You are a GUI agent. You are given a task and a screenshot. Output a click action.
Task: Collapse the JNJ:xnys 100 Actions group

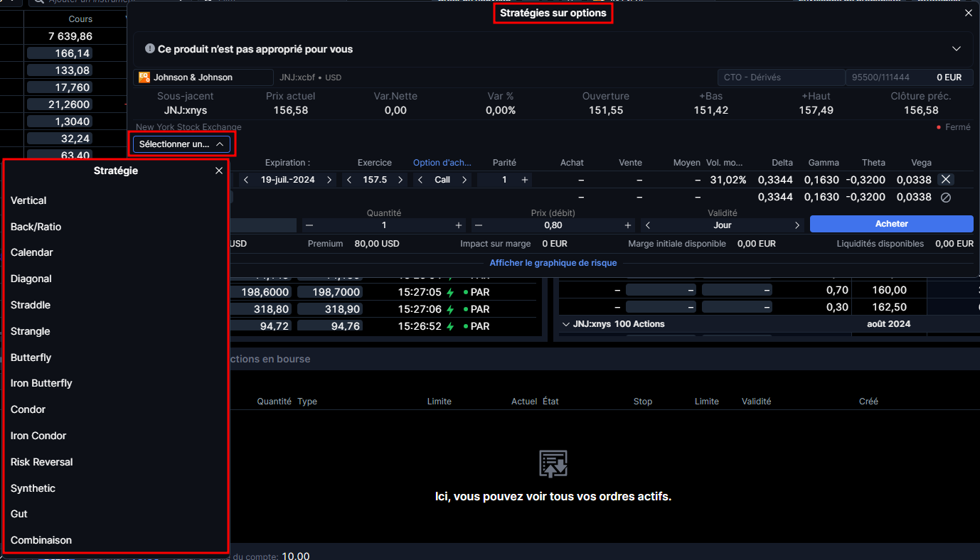pyautogui.click(x=566, y=324)
